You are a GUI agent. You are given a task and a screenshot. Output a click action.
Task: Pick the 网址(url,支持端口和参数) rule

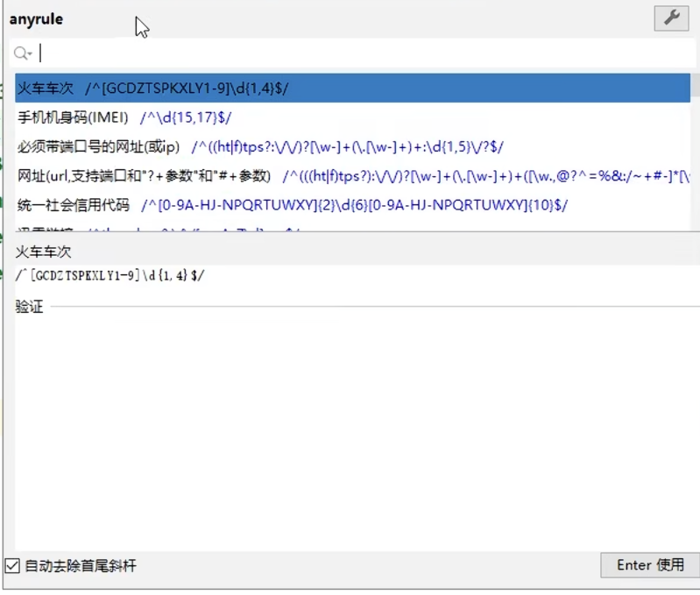pos(145,176)
